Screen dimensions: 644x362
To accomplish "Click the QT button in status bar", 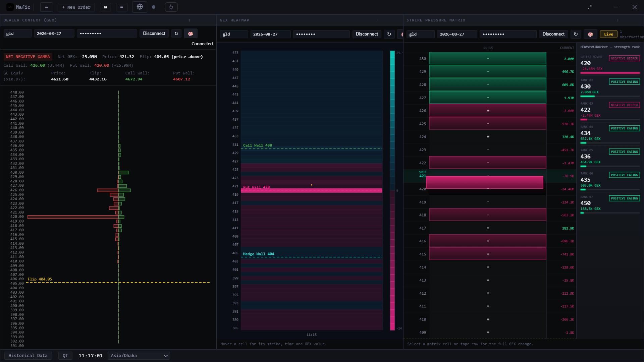I will [65, 356].
